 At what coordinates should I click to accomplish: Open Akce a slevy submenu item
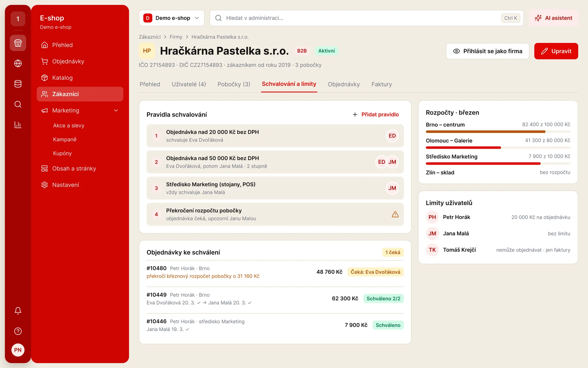click(x=69, y=125)
